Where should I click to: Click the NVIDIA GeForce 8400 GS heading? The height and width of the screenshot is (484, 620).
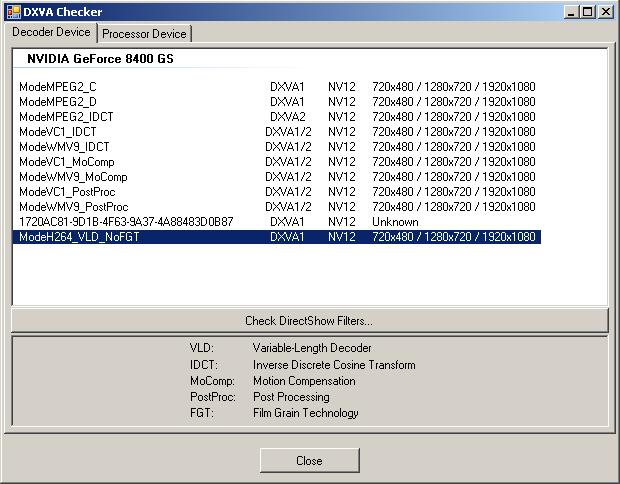click(100, 59)
